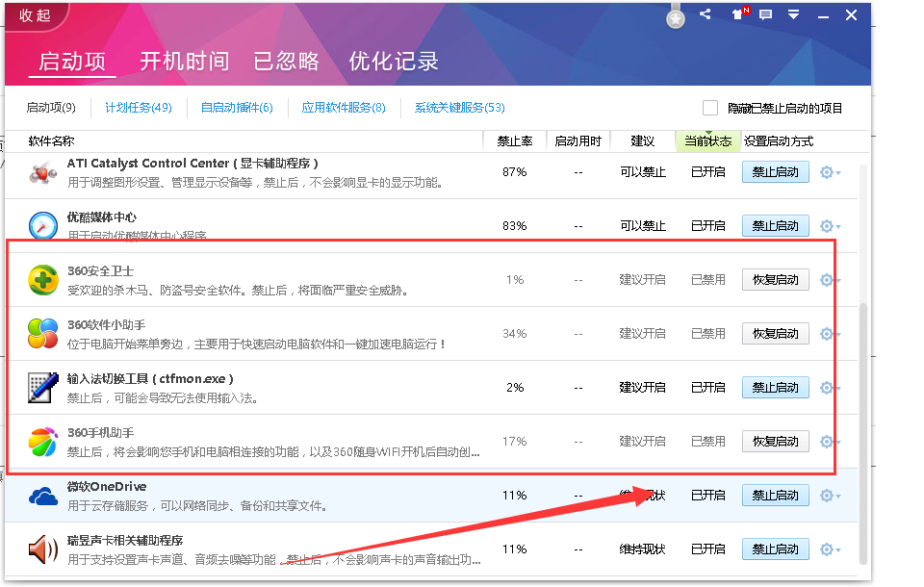Check 隐藏已禁止启动的项目 checkbox
The image size is (924, 587).
[710, 108]
